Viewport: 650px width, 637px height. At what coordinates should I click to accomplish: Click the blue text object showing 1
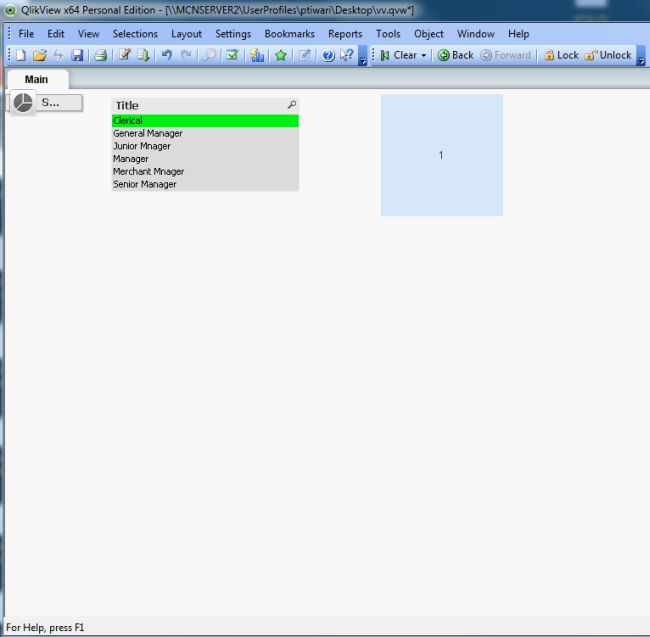pos(442,155)
